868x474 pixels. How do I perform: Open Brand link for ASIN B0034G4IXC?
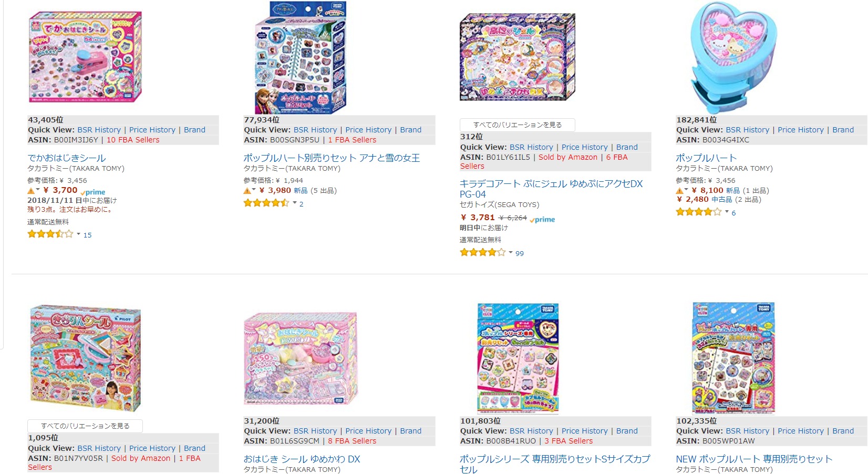pos(843,130)
